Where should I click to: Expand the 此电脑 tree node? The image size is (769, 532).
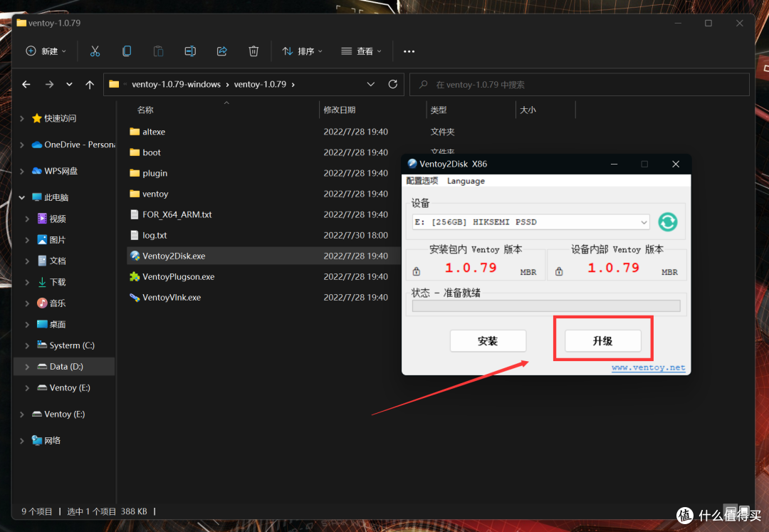23,197
